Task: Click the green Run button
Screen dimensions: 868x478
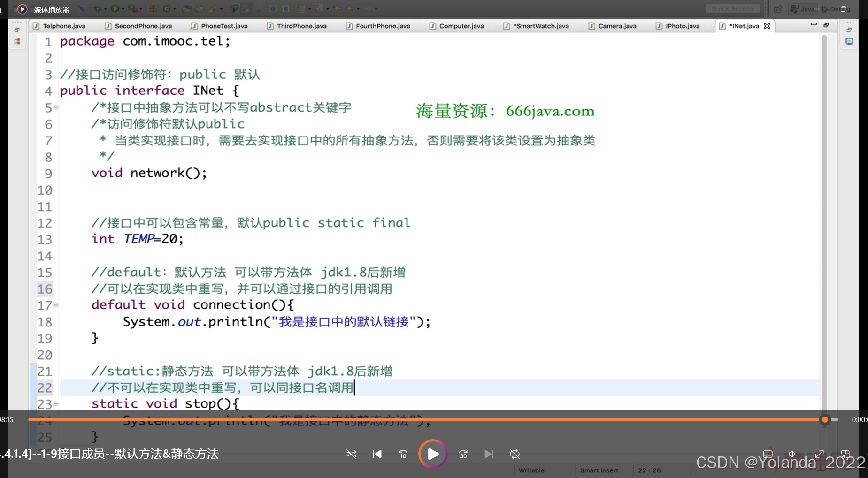Action: (x=115, y=8)
